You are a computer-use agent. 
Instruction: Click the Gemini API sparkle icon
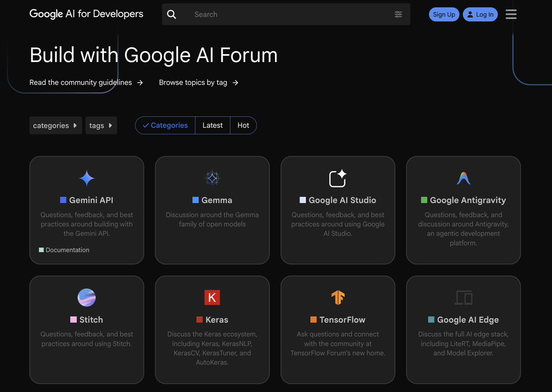point(86,178)
